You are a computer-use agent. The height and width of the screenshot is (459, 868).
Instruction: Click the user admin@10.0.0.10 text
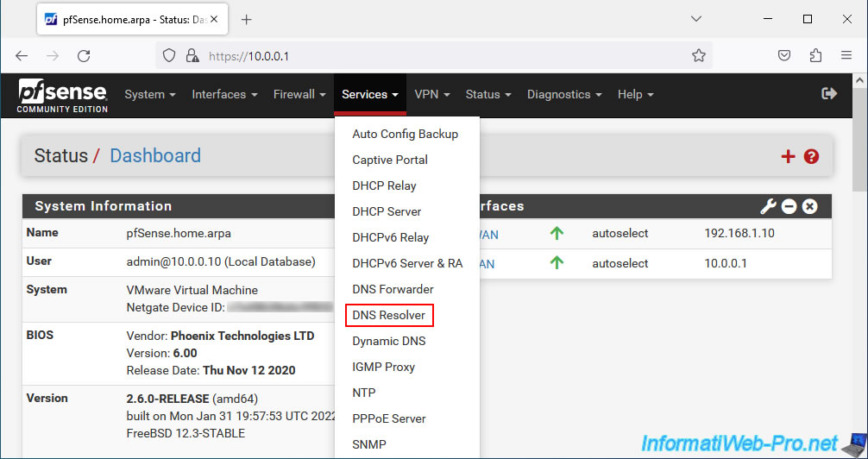point(221,262)
